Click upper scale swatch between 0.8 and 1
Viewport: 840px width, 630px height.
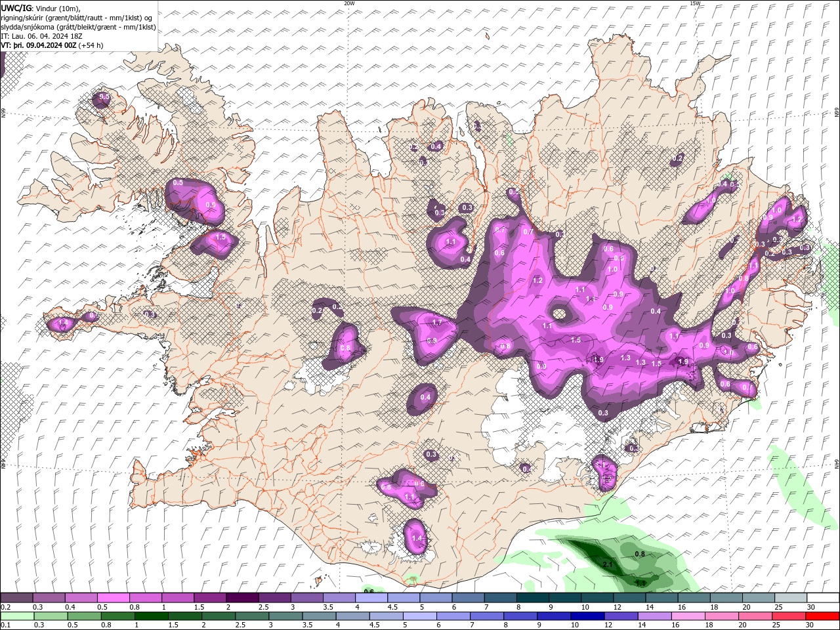[146, 598]
